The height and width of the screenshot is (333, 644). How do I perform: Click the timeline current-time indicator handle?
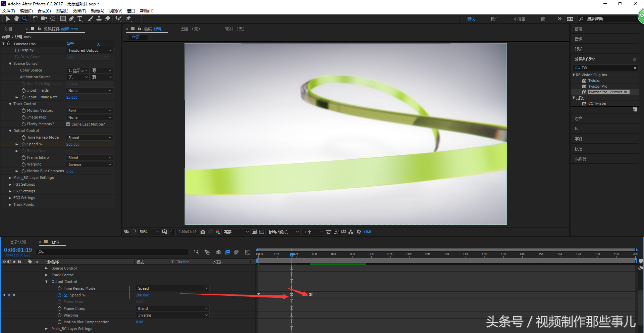click(x=292, y=255)
